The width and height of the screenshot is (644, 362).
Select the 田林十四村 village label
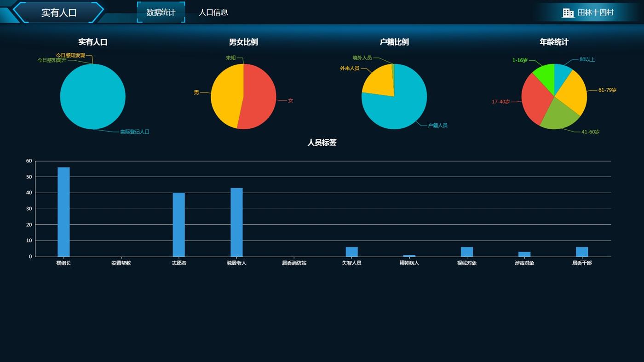(x=596, y=12)
